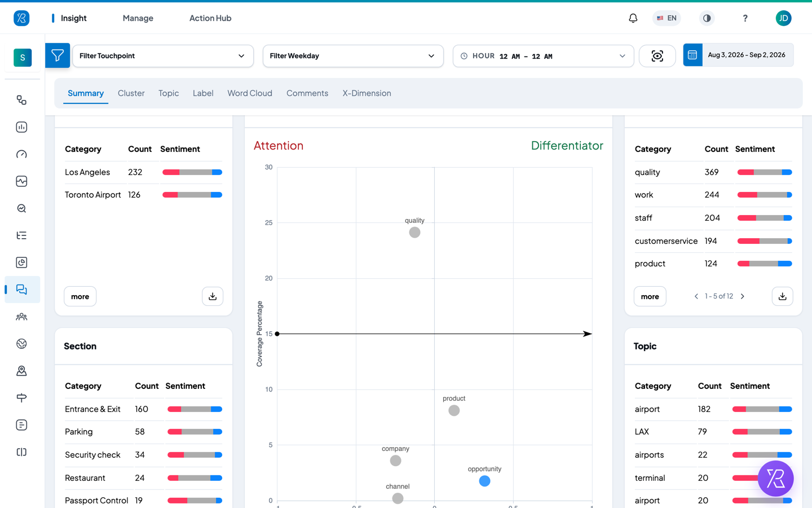Switch to the Word Cloud tab

[250, 93]
